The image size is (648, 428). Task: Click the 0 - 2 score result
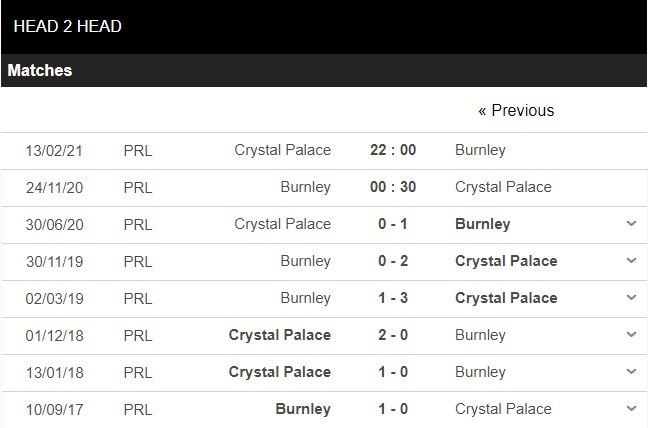pos(391,261)
